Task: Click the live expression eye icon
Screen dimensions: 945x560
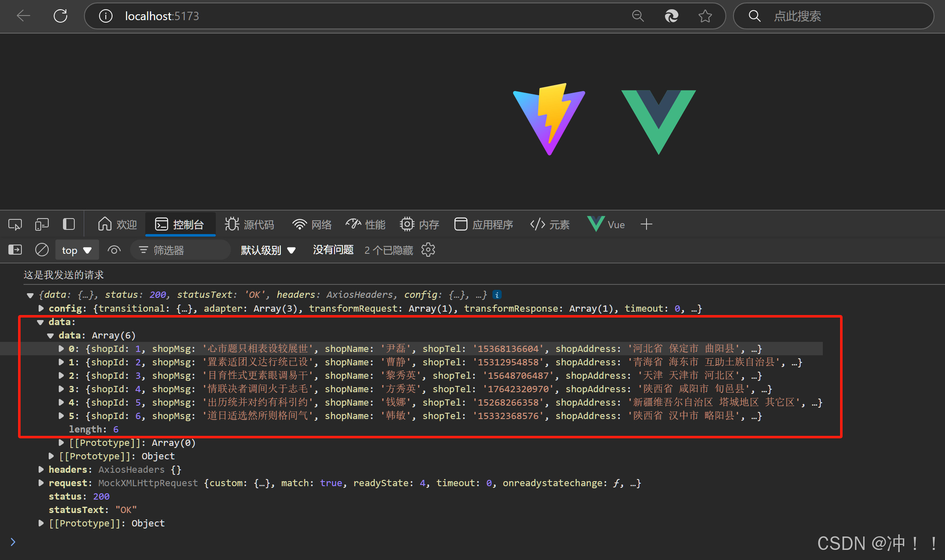Action: [114, 250]
